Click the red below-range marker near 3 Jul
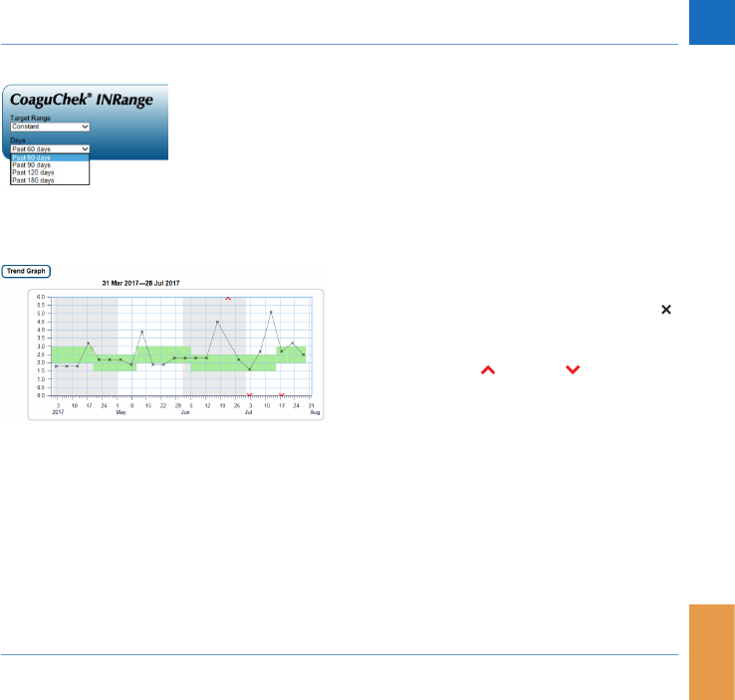The image size is (735, 700). click(249, 394)
